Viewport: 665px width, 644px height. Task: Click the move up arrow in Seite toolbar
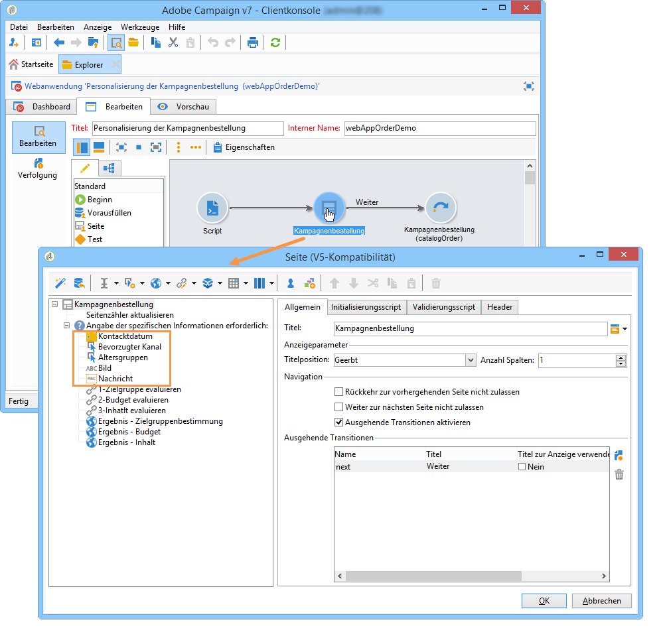point(334,283)
